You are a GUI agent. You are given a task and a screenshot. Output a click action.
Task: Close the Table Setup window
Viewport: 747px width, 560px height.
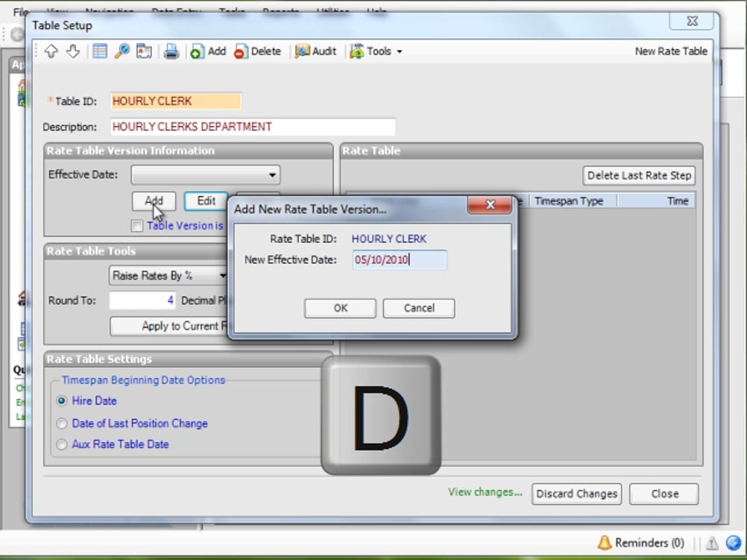coord(693,21)
